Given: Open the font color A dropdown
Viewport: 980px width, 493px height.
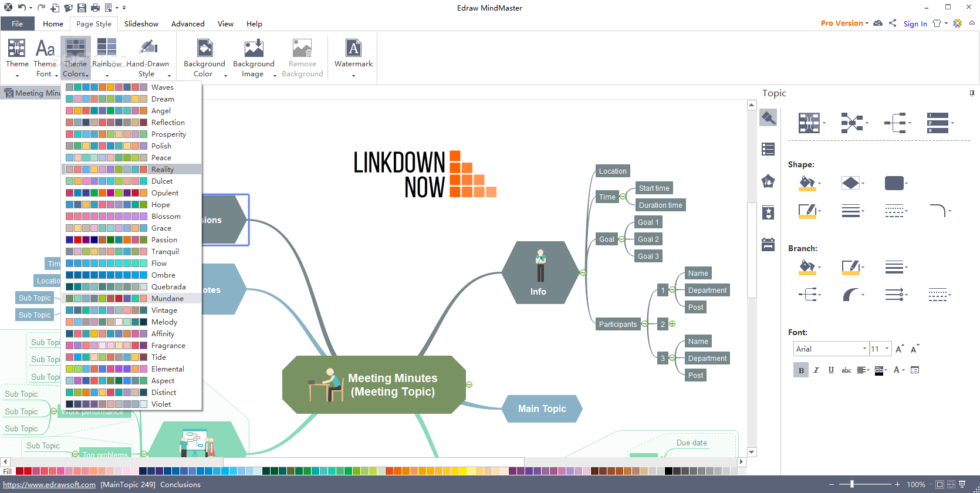Looking at the screenshot, I should [899, 370].
